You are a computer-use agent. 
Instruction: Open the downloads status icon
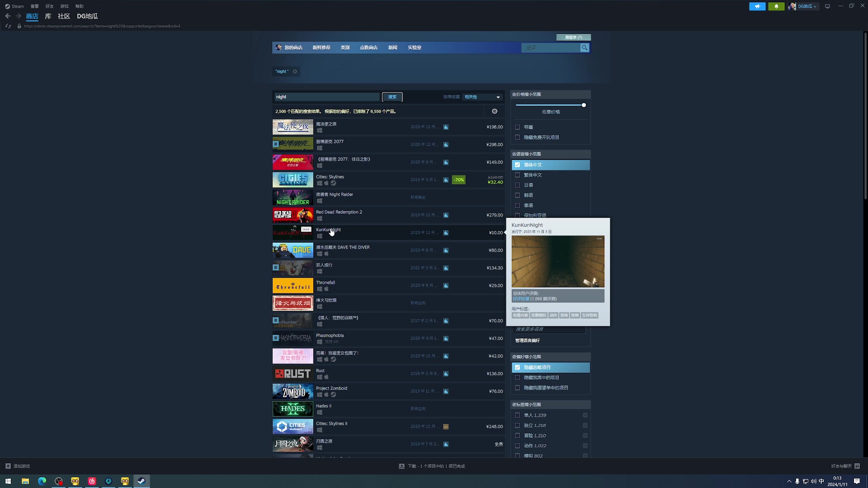(x=401, y=466)
